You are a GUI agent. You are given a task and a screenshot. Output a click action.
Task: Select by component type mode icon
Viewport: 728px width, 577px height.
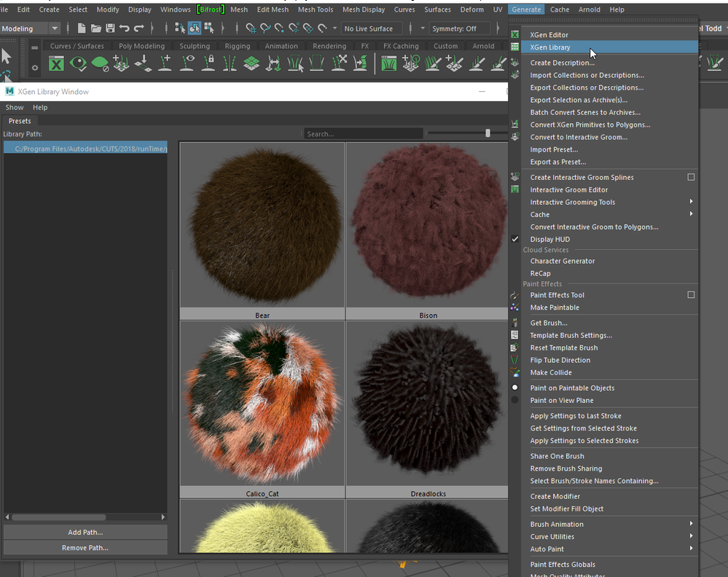[209, 28]
